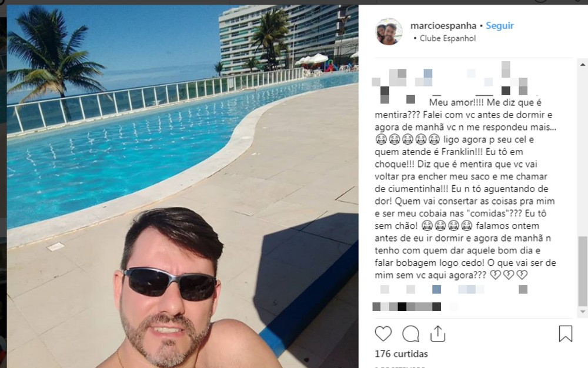Click the blurred action row under the comment

click(454, 289)
